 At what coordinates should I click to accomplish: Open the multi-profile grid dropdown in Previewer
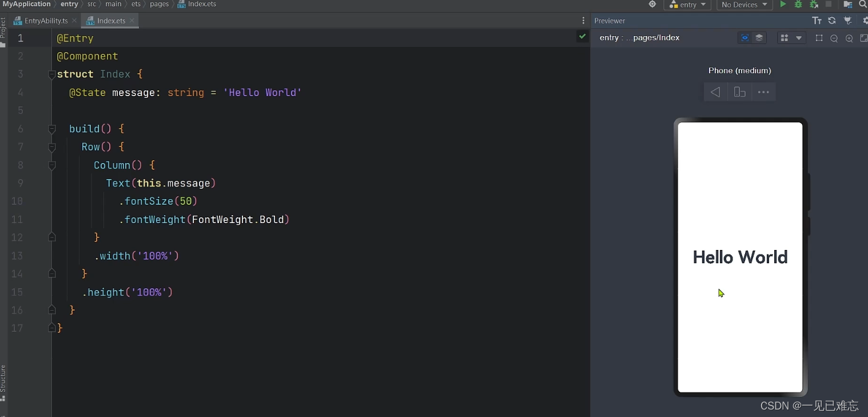791,38
